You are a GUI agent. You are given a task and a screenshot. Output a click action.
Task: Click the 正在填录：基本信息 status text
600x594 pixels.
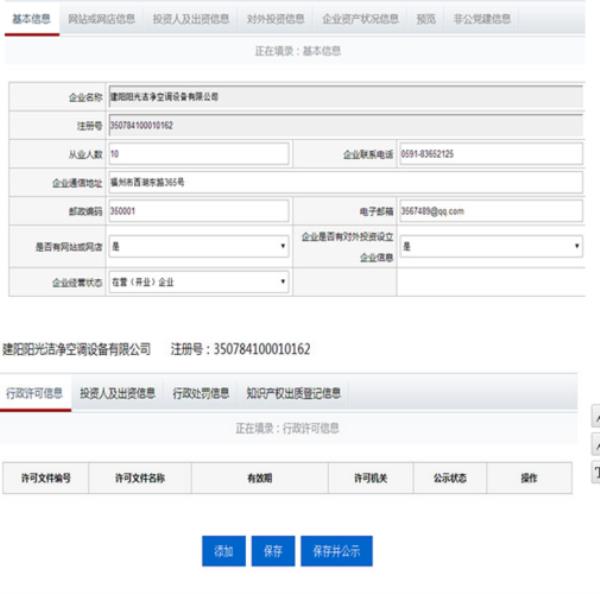[298, 51]
